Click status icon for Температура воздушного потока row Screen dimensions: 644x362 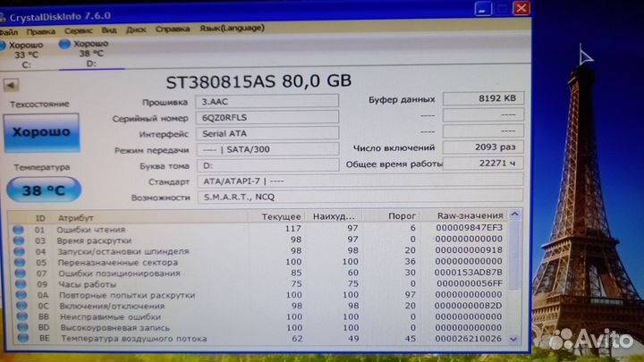[22, 338]
